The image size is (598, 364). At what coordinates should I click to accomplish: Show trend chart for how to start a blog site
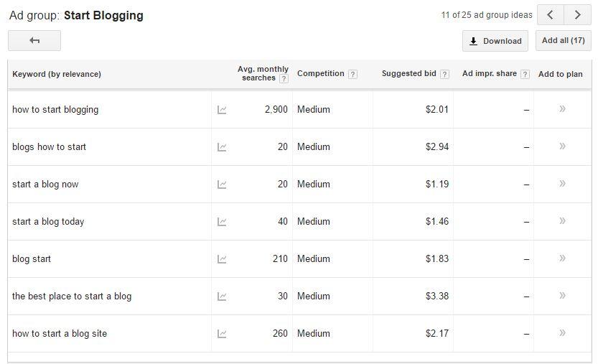(222, 334)
